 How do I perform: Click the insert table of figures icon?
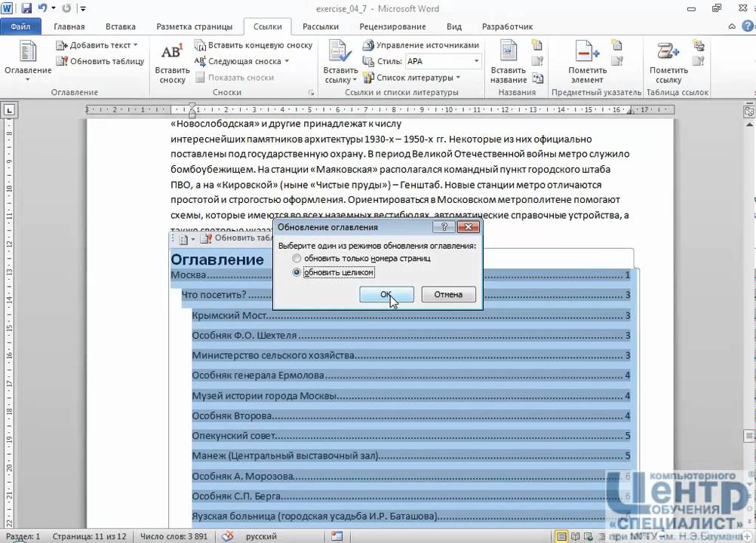coord(537,45)
